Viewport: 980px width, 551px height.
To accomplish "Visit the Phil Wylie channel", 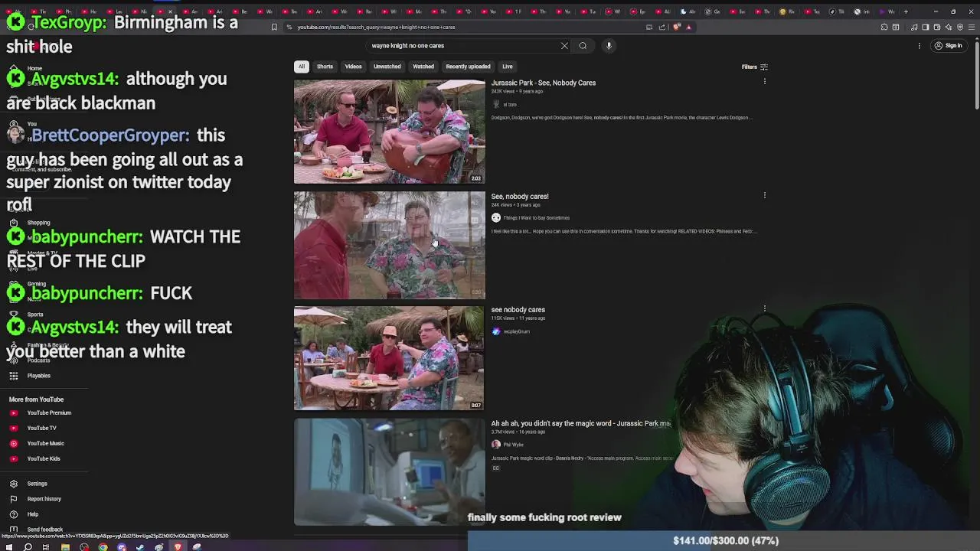I will (513, 445).
